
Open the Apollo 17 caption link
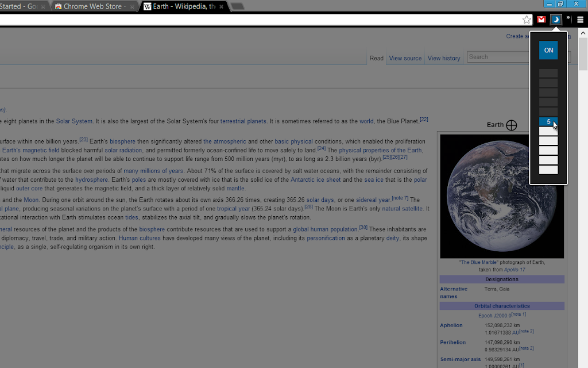(514, 270)
